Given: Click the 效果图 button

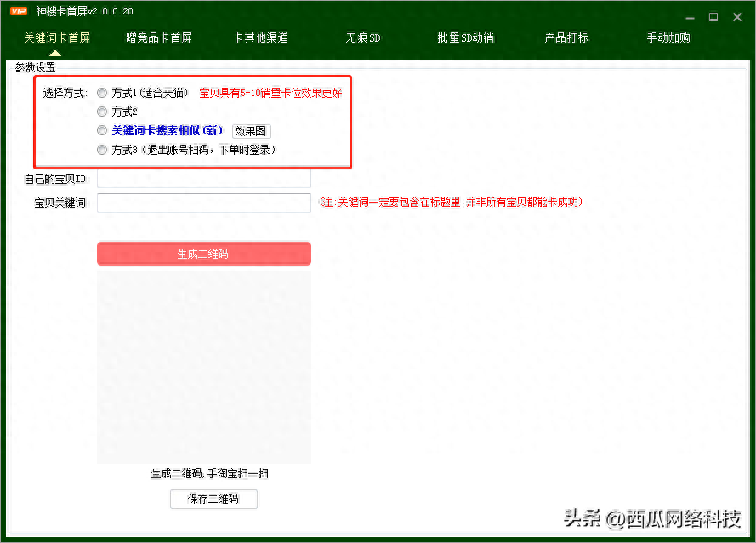Looking at the screenshot, I should pos(252,131).
